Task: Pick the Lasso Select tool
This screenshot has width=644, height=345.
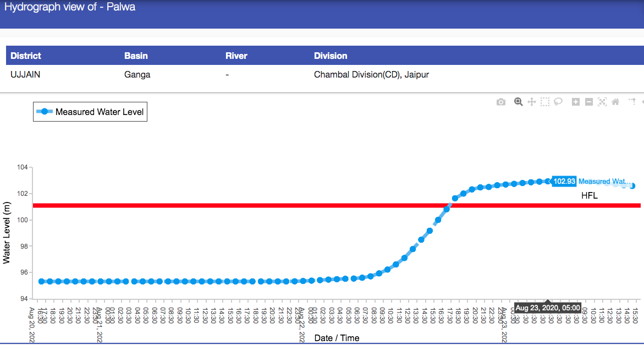Action: tap(558, 102)
